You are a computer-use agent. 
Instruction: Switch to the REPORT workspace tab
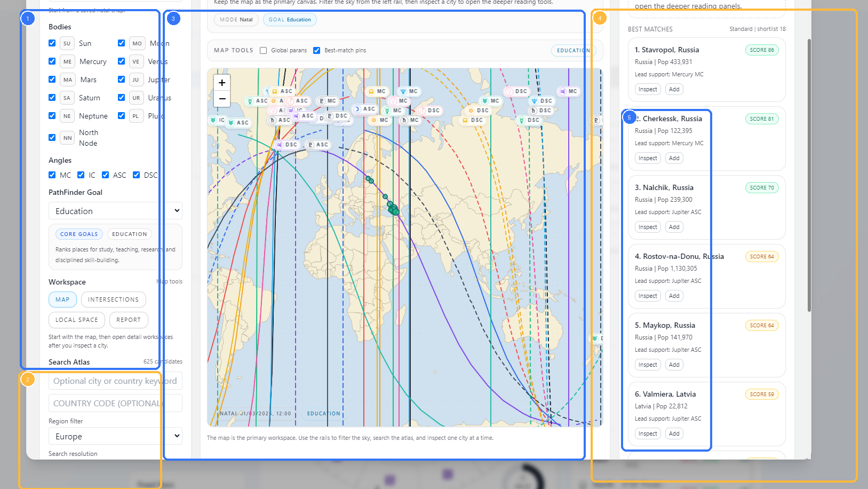pyautogui.click(x=129, y=320)
